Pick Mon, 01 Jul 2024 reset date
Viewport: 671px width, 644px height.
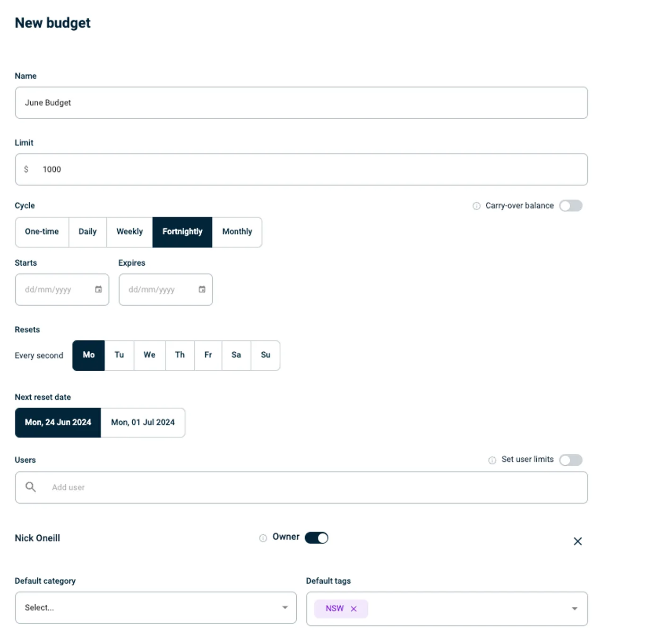click(143, 422)
